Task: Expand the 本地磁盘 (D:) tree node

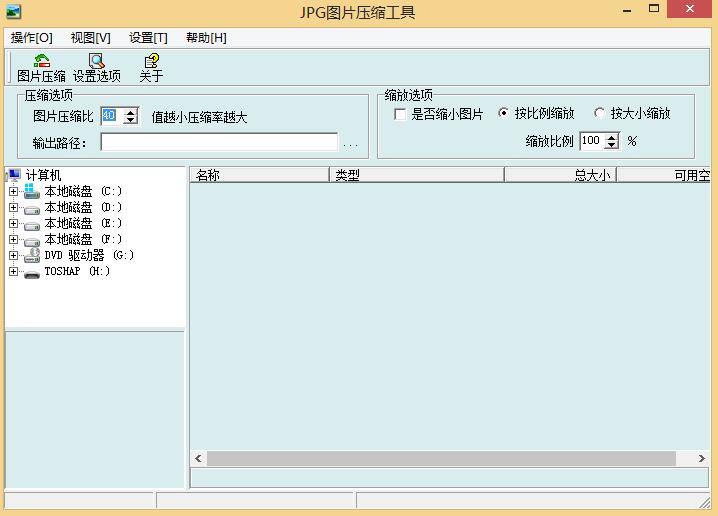Action: [13, 207]
